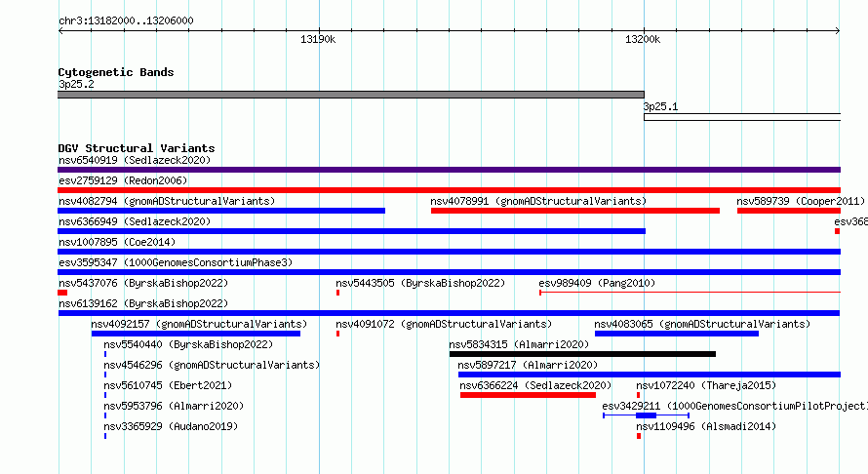Click the 3p25.1 band label

660,106
